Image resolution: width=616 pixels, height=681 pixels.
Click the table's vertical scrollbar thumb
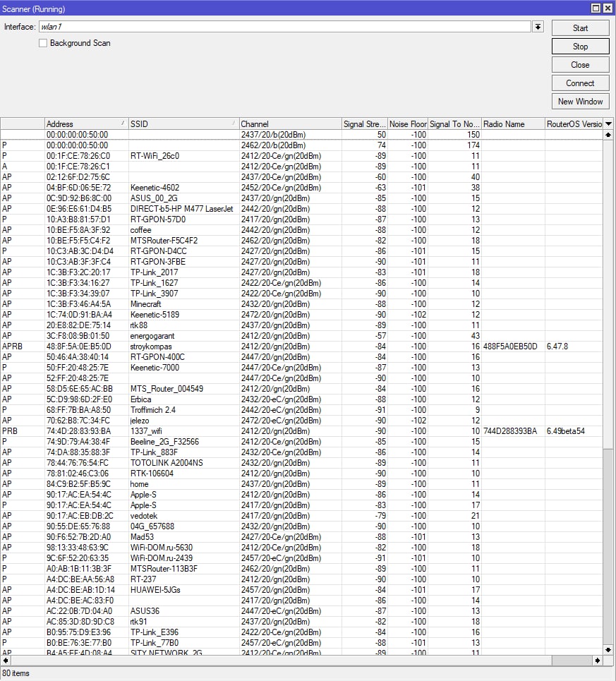[608, 294]
